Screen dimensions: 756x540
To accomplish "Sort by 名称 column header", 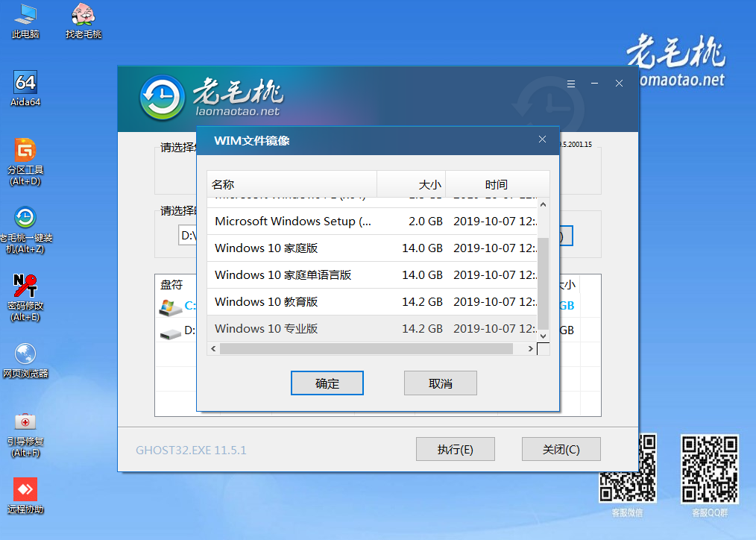I will [x=292, y=184].
